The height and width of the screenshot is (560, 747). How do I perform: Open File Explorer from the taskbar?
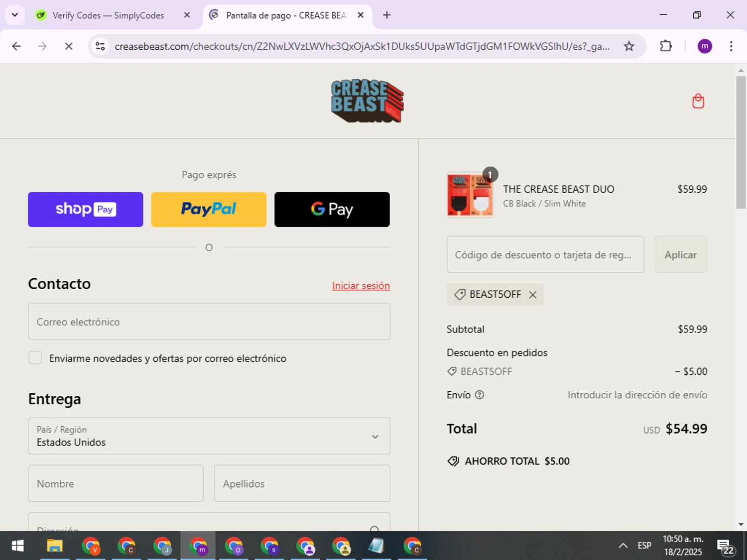coord(55,546)
